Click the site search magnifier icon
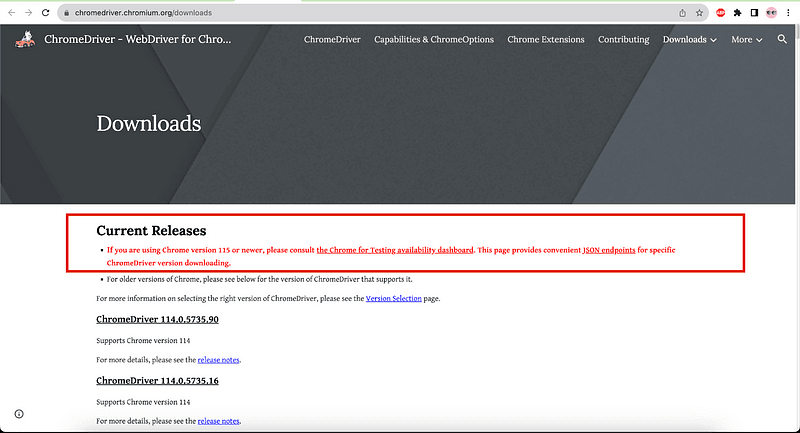800x433 pixels. pyautogui.click(x=782, y=39)
